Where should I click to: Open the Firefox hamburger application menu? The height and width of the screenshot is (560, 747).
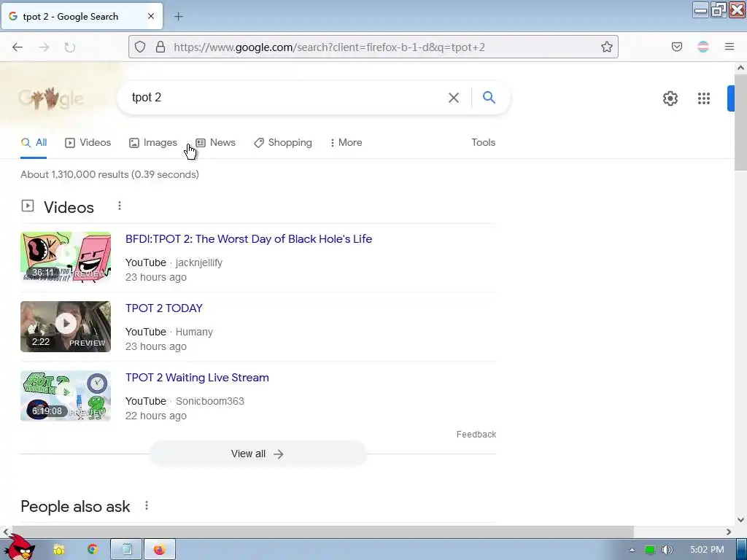click(x=729, y=47)
